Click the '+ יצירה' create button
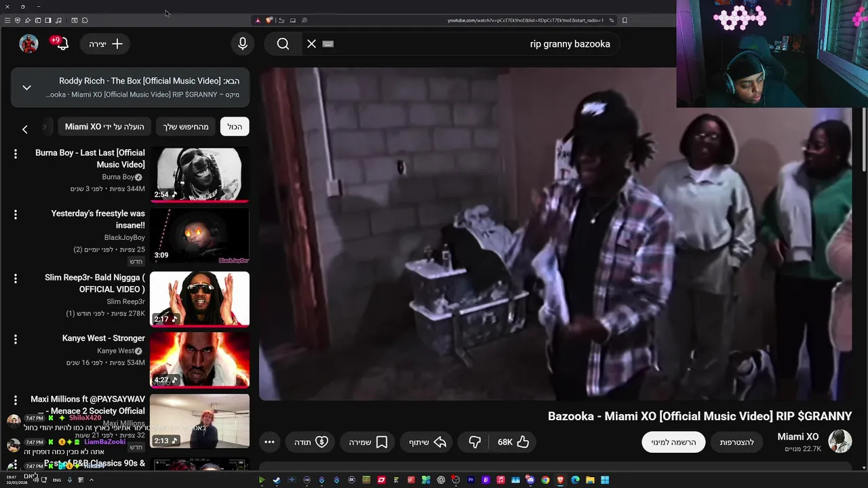The width and height of the screenshot is (868, 488). tap(106, 44)
